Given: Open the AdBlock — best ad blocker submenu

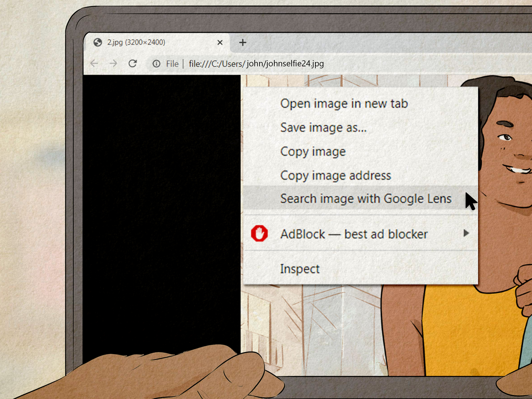Looking at the screenshot, I should click(354, 234).
